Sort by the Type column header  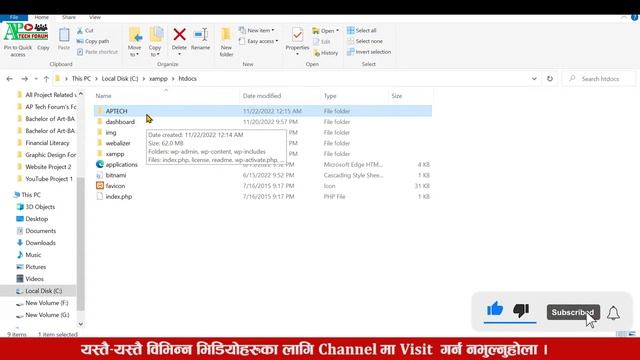[354, 96]
